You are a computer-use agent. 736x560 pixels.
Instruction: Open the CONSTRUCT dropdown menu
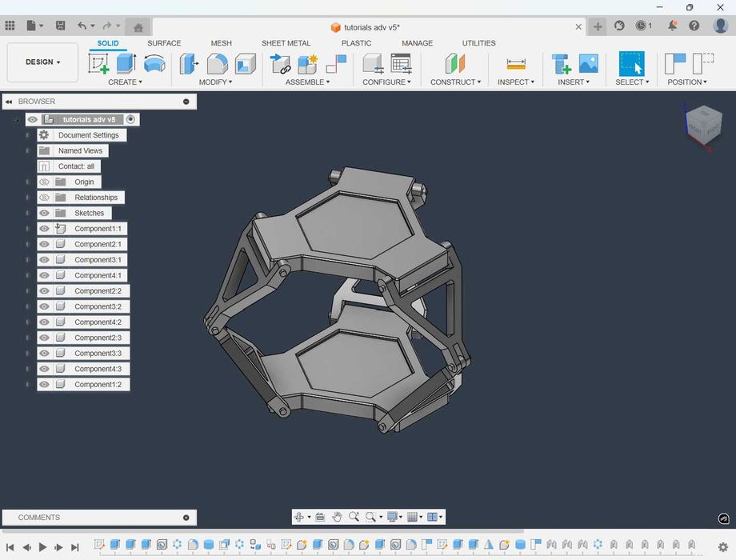(456, 82)
